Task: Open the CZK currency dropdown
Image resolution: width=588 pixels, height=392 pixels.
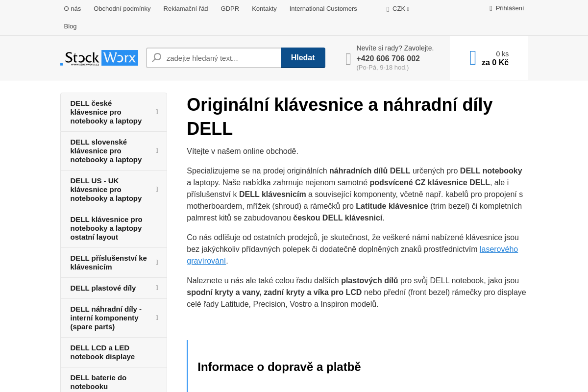Action: 398,9
